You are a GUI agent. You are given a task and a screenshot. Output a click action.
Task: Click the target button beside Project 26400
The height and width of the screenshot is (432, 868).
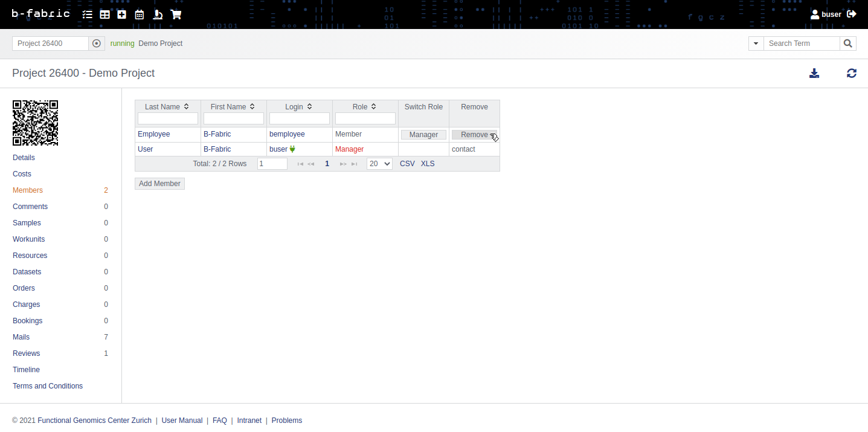(97, 44)
